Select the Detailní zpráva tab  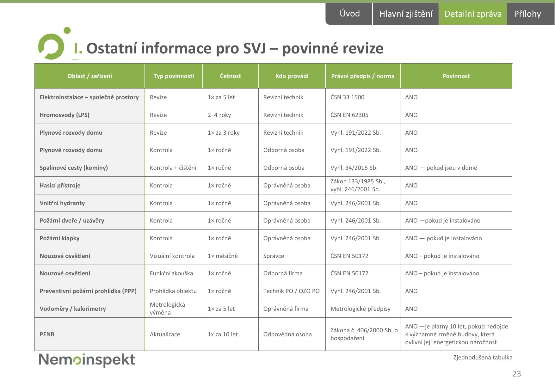[x=473, y=14]
